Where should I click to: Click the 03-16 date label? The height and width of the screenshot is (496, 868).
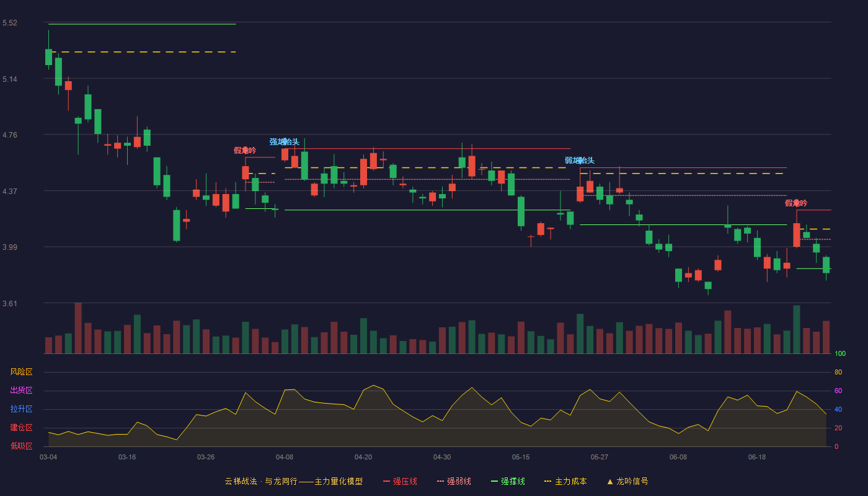(x=127, y=457)
